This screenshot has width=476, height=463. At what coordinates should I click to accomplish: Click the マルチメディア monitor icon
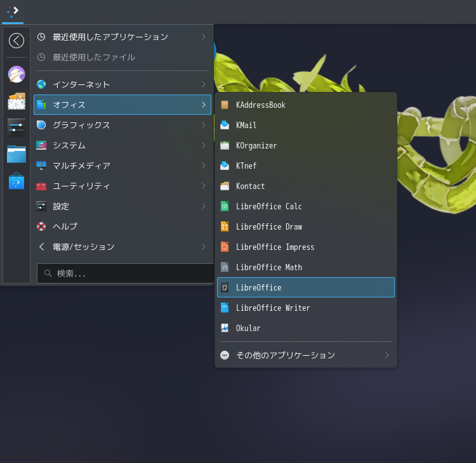point(41,166)
